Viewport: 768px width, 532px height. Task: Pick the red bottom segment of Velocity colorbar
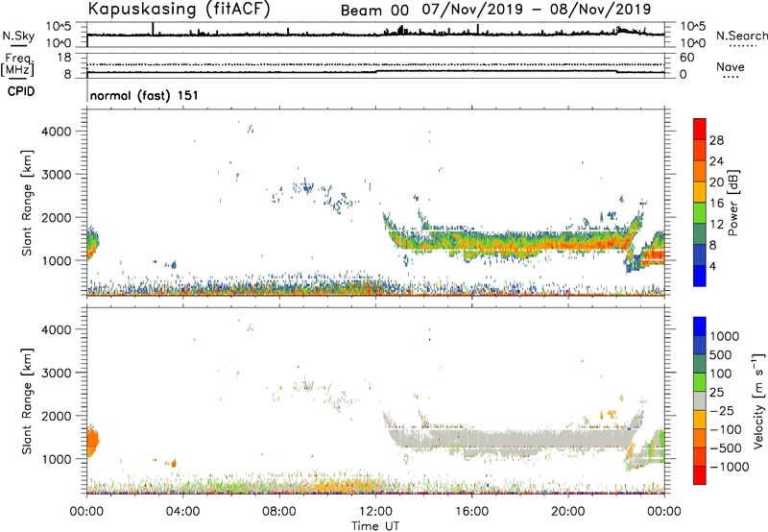coord(700,475)
